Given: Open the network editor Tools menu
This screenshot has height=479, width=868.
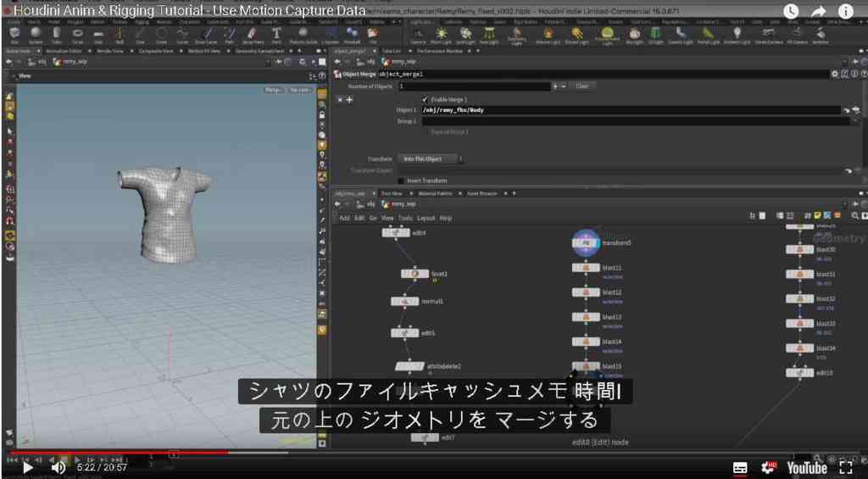Looking at the screenshot, I should pos(405,218).
